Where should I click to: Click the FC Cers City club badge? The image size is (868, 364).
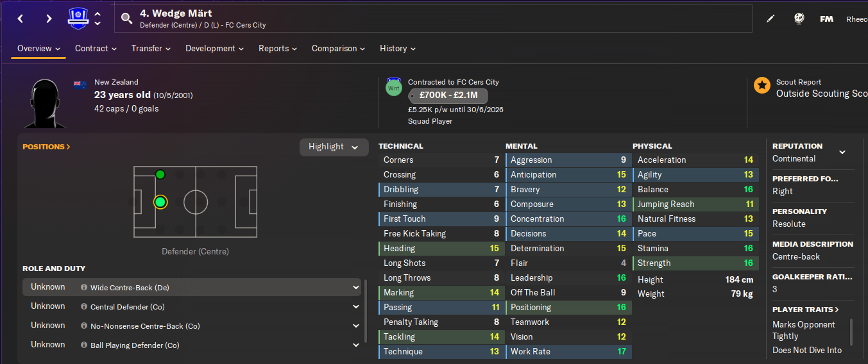[78, 18]
